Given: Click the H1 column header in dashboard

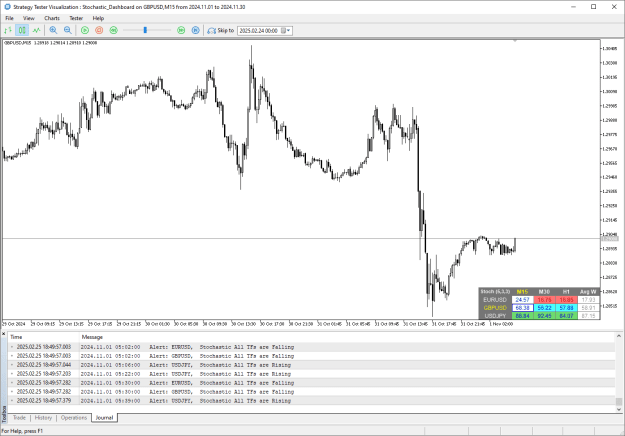Looking at the screenshot, I should (x=566, y=292).
